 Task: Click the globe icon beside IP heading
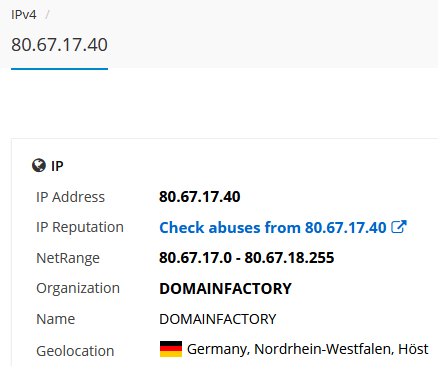pyautogui.click(x=39, y=165)
